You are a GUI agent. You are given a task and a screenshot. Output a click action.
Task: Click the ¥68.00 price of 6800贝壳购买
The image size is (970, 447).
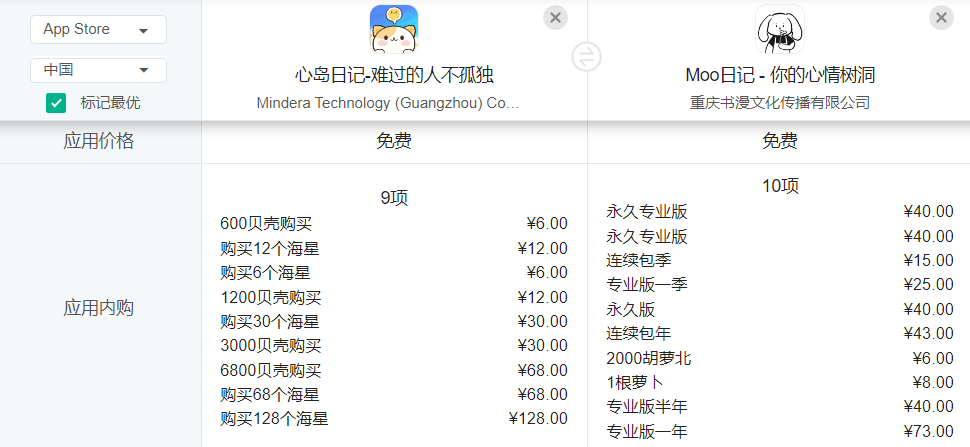pyautogui.click(x=543, y=370)
